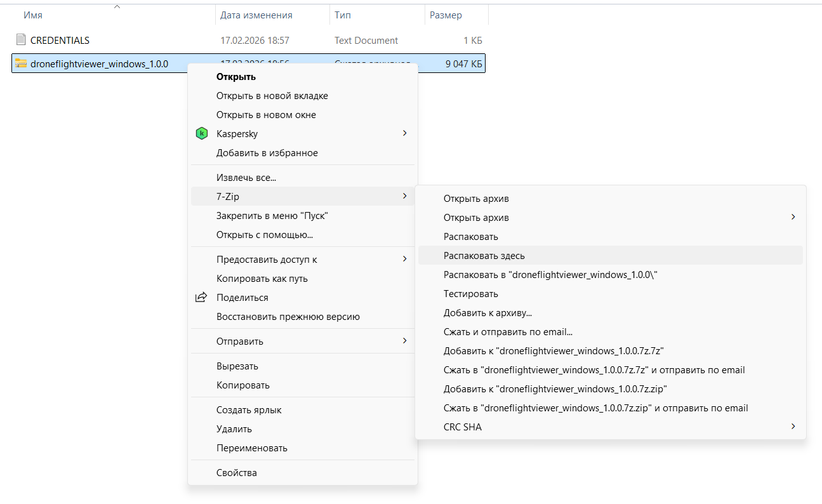The height and width of the screenshot is (504, 822).
Task: Select Добавить к архиву... option
Action: click(x=487, y=313)
